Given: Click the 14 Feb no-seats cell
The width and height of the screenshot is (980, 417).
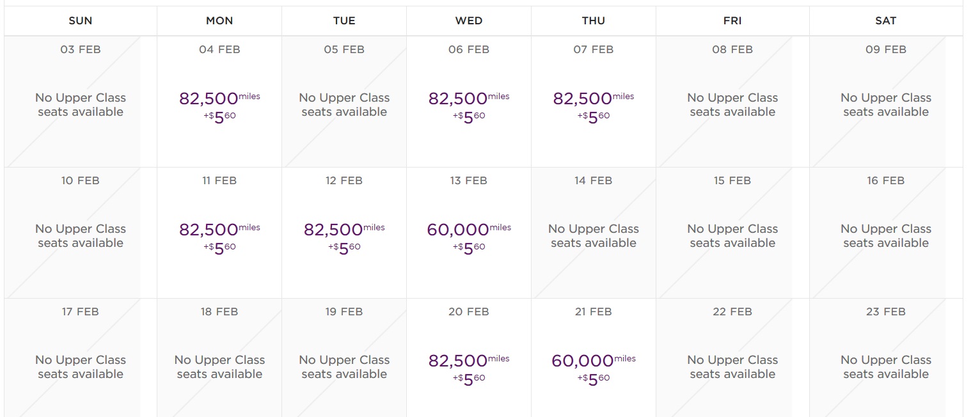Looking at the screenshot, I should pyautogui.click(x=593, y=235).
